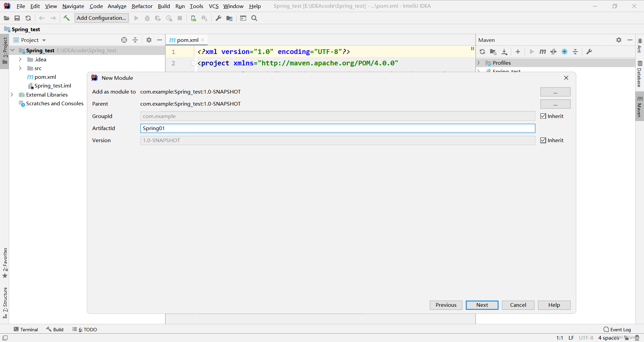The image size is (644, 342).
Task: Close the New Module dialog
Action: pyautogui.click(x=566, y=78)
